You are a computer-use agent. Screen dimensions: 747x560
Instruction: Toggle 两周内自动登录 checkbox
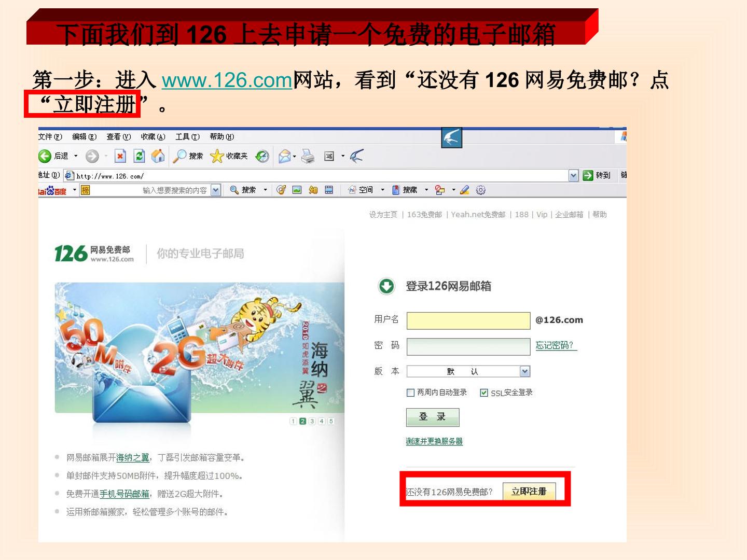click(410, 393)
